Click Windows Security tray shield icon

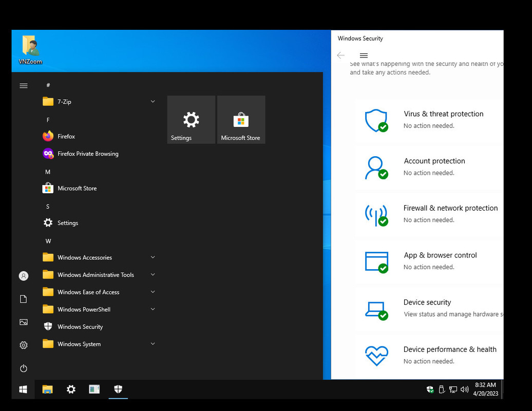click(x=430, y=389)
